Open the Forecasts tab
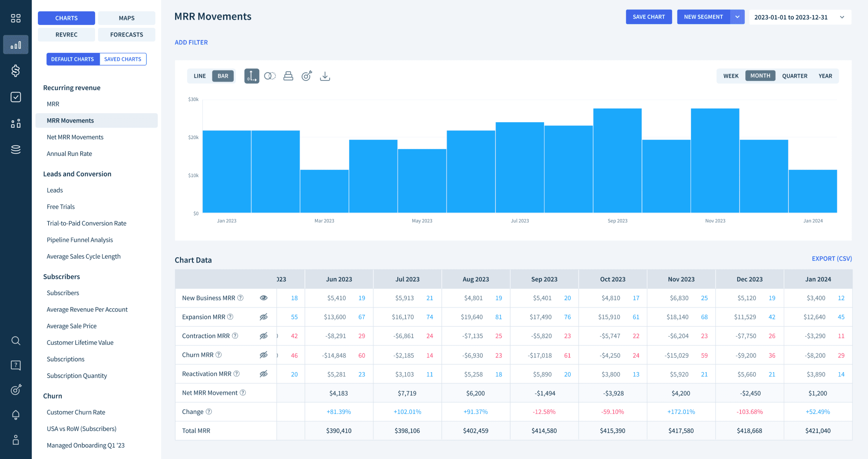Viewport: 868px width, 459px height. (x=126, y=34)
